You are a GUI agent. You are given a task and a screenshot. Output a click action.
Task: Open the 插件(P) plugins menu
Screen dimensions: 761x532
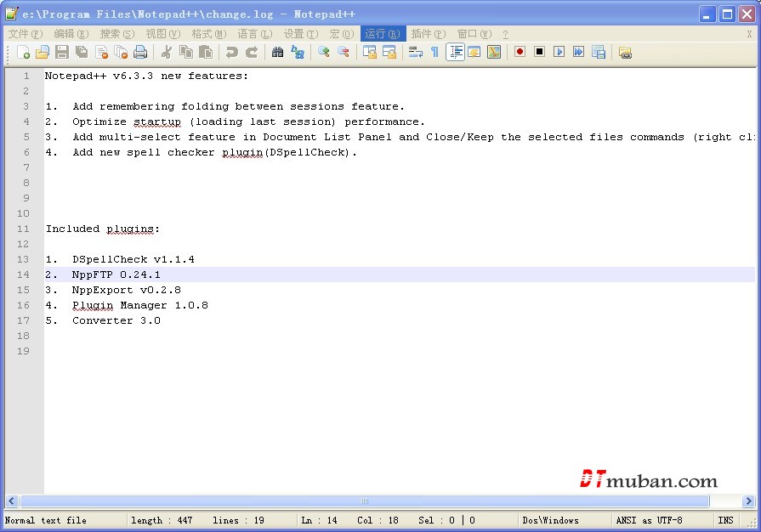pos(428,34)
